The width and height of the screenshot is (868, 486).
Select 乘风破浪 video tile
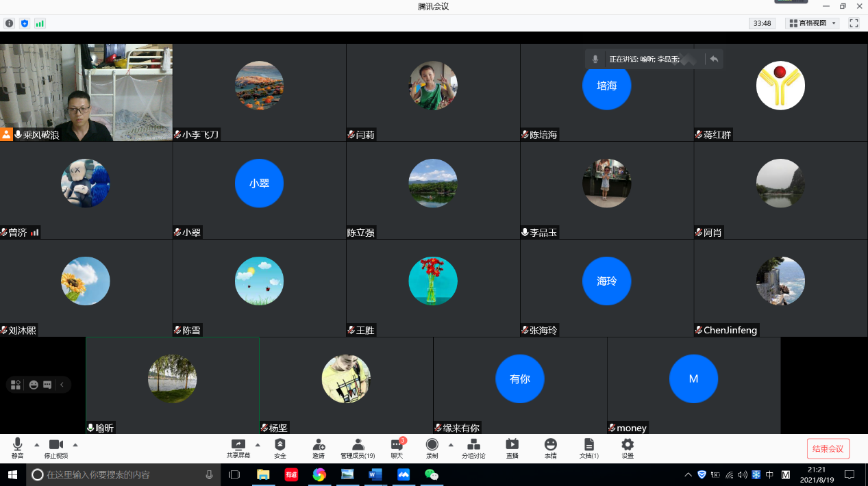coord(86,92)
